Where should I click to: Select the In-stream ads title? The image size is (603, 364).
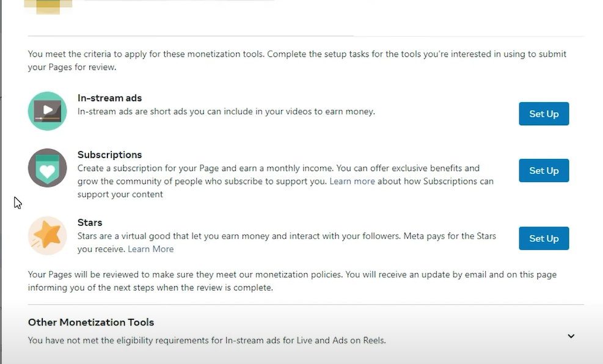click(x=109, y=98)
